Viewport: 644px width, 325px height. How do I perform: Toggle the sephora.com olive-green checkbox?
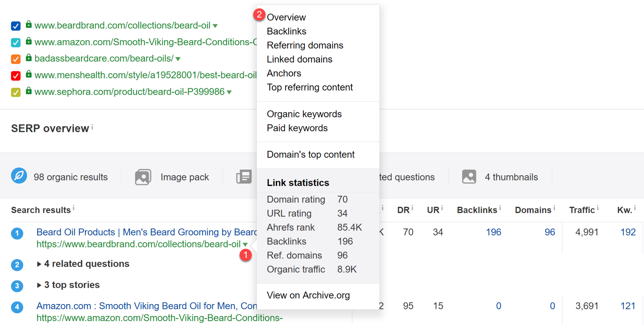pyautogui.click(x=16, y=92)
